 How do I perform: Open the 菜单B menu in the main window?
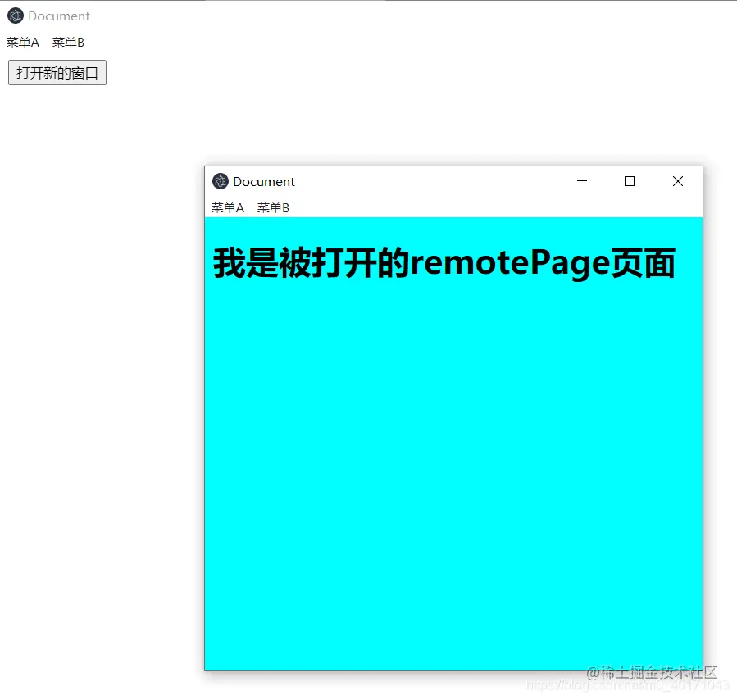[x=67, y=42]
